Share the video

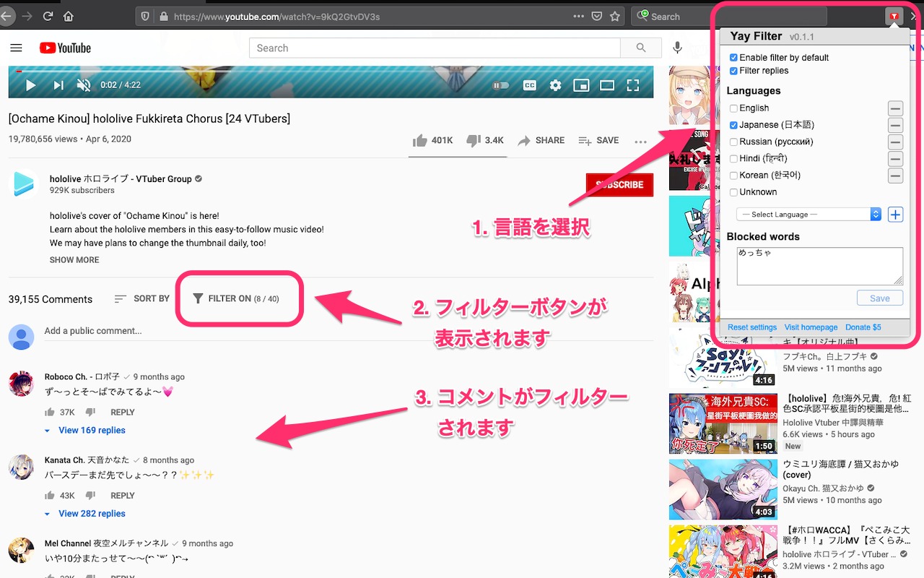tap(541, 140)
